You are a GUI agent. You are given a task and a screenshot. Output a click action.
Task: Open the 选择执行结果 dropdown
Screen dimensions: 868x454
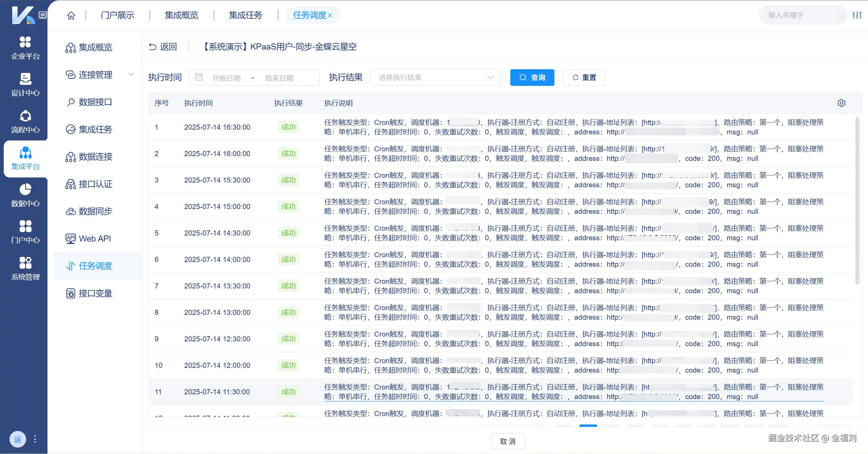(x=435, y=77)
